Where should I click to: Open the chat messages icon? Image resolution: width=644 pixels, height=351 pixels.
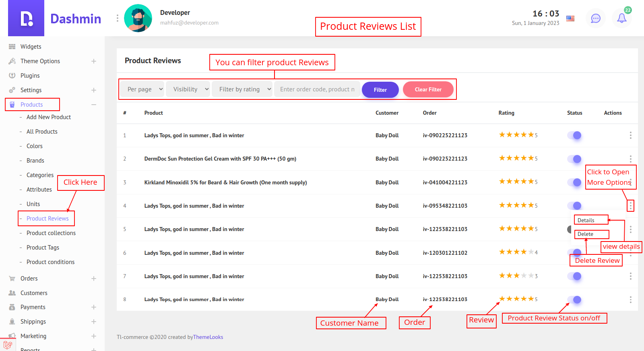[595, 18]
